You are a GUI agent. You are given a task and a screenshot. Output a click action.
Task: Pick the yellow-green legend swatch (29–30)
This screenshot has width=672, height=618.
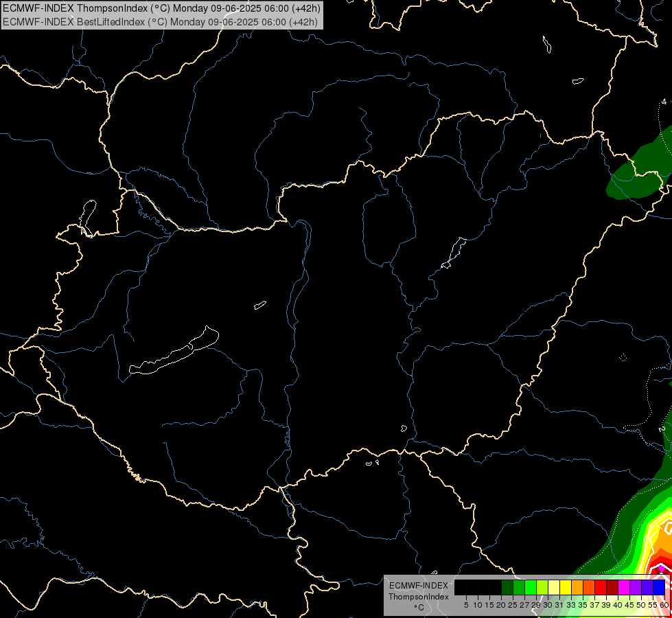point(542,587)
